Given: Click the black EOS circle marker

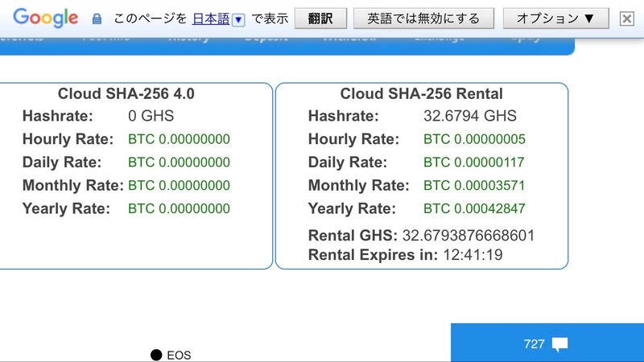Looking at the screenshot, I should click(156, 355).
